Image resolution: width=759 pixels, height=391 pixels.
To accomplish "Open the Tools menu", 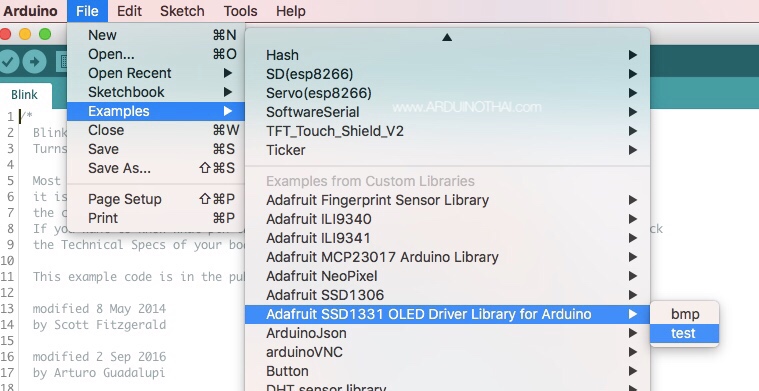I will [241, 11].
